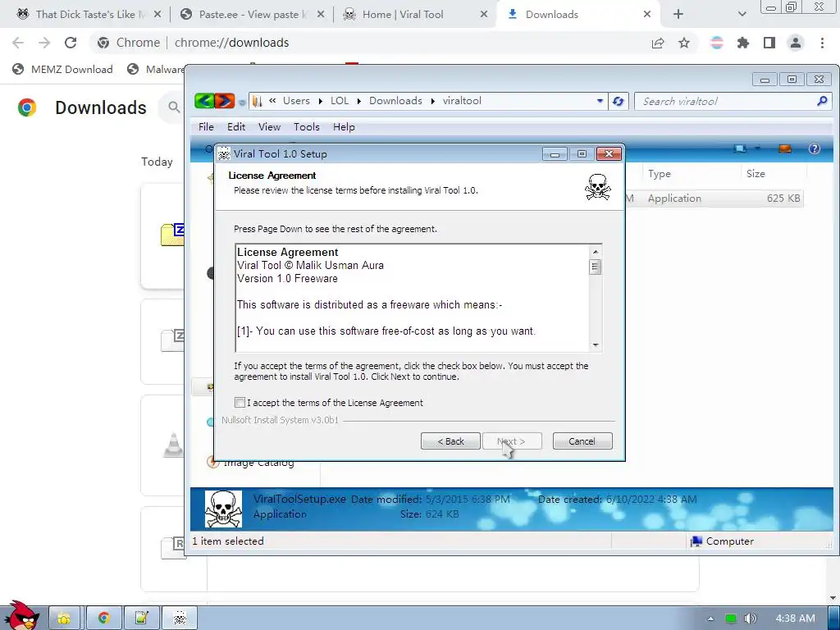Click Explorer orange forward arrow
This screenshot has width=840, height=630.
click(x=225, y=101)
